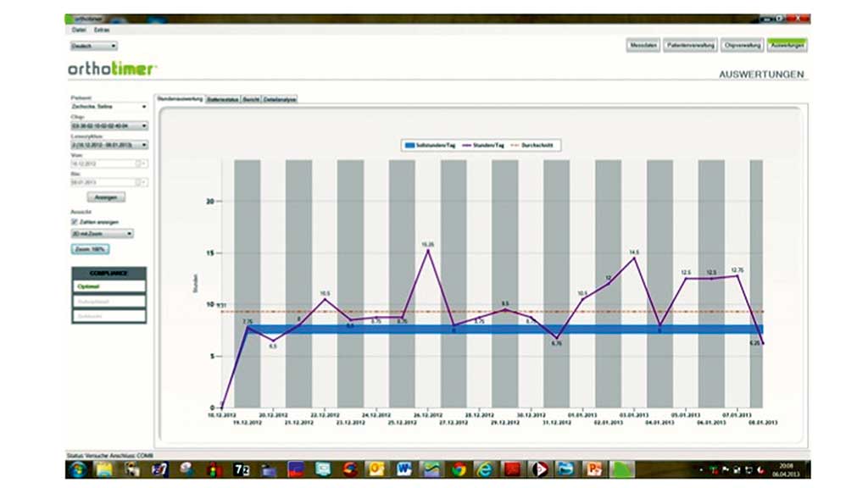The image size is (868, 488).
Task: Open Windows Explorer folder icon in taskbar
Action: [x=103, y=469]
